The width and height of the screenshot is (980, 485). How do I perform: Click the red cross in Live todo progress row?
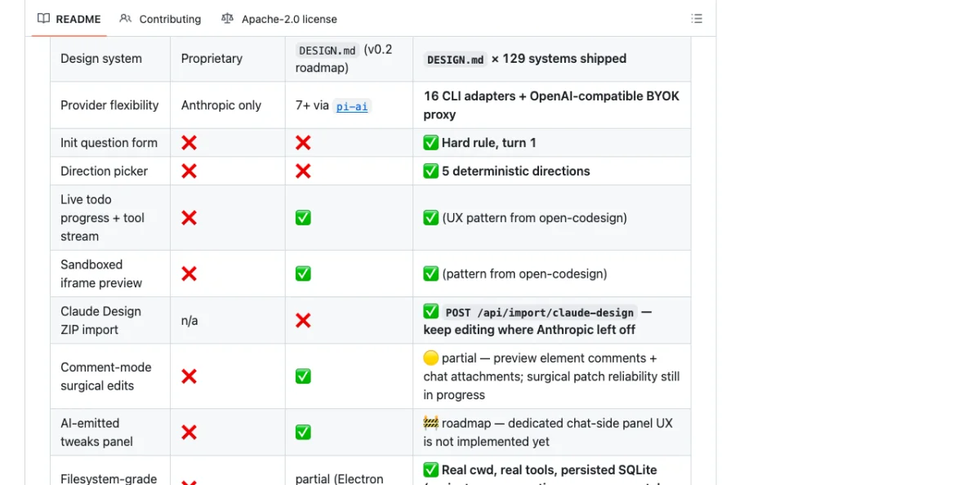(189, 218)
